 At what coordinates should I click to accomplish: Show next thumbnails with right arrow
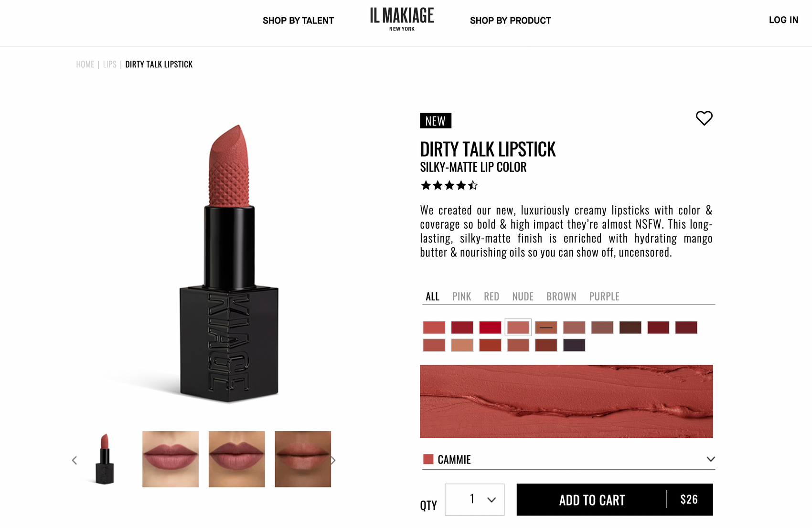coord(333,460)
